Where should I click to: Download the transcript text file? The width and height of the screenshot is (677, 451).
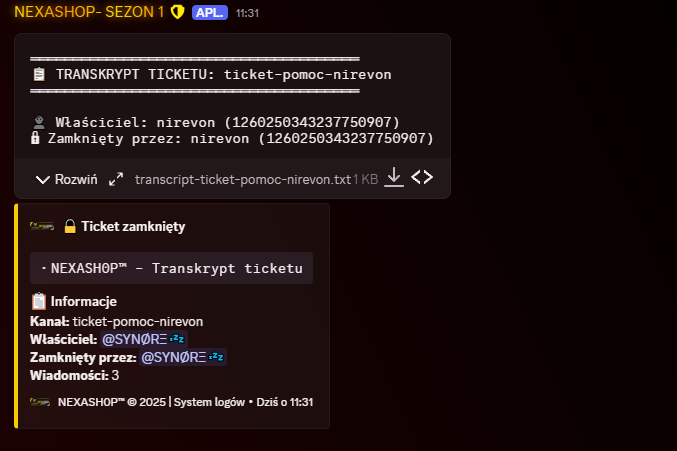click(394, 178)
